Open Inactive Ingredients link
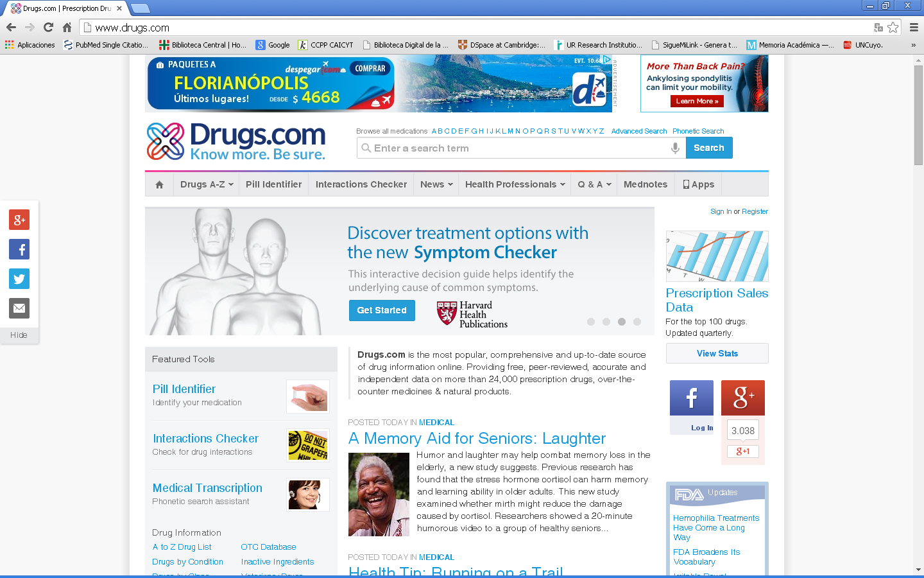 point(277,562)
